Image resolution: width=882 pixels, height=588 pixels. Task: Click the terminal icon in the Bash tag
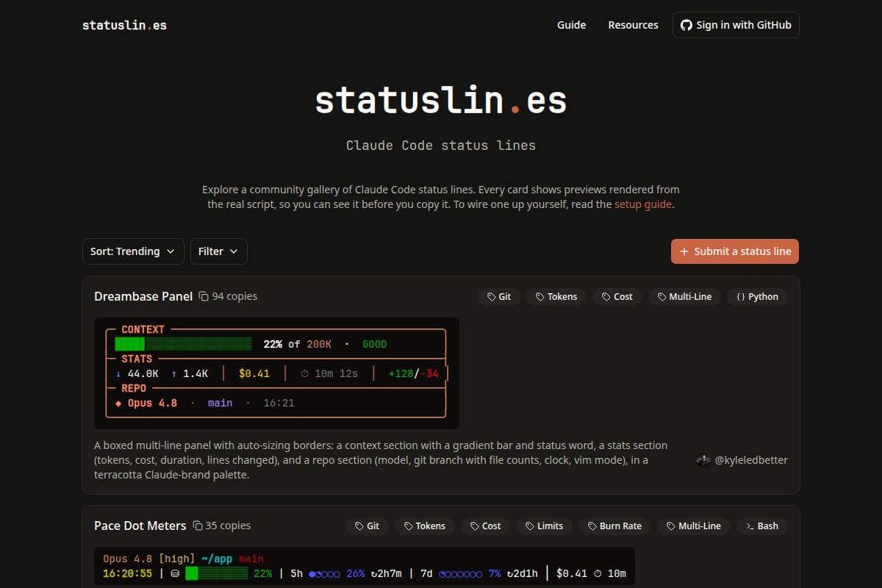coord(750,526)
